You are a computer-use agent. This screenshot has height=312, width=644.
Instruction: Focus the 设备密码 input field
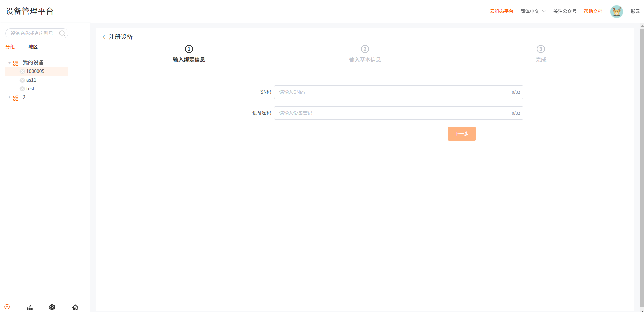[398, 113]
